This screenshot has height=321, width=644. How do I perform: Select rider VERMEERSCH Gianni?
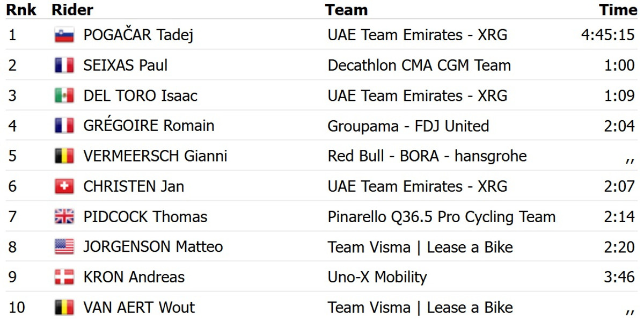(155, 156)
